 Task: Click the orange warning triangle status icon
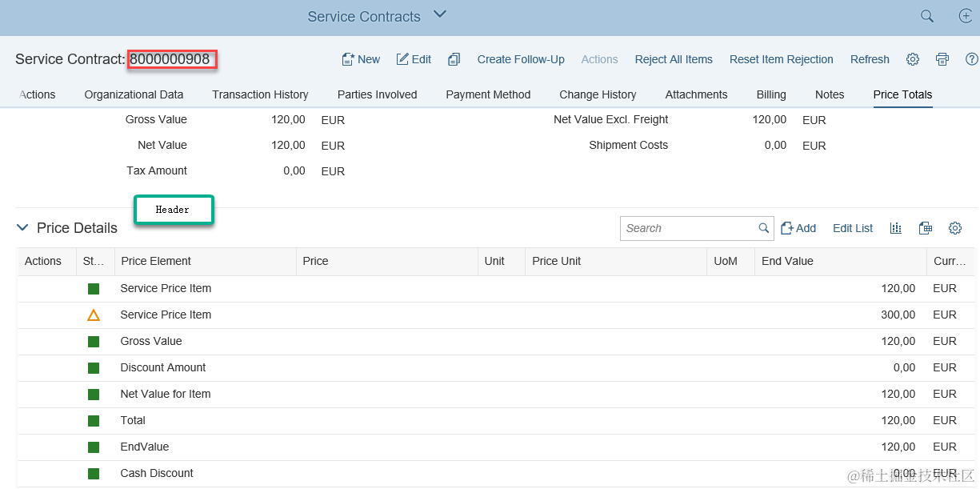pos(94,315)
